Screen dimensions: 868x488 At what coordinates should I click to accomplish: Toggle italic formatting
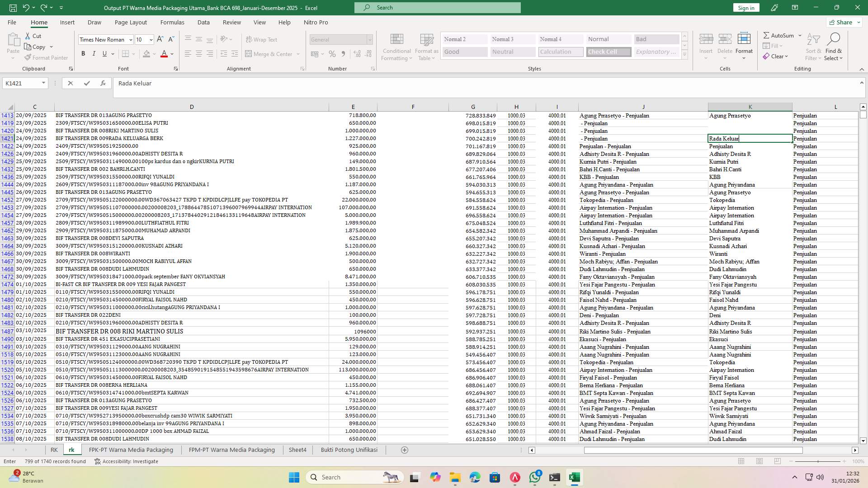[94, 53]
